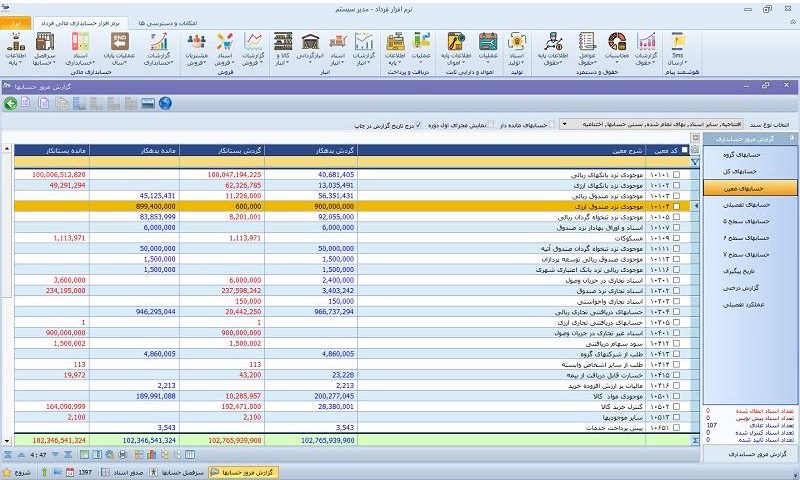Screen dimensions: 800x480
Task: Switch to صدور اسناد taskbar tab
Action: 122,471
